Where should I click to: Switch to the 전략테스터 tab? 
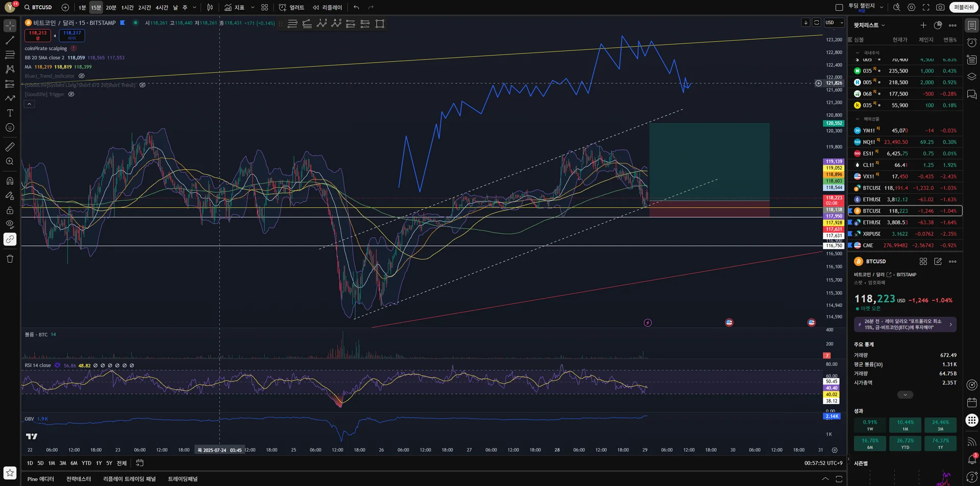coord(78,479)
